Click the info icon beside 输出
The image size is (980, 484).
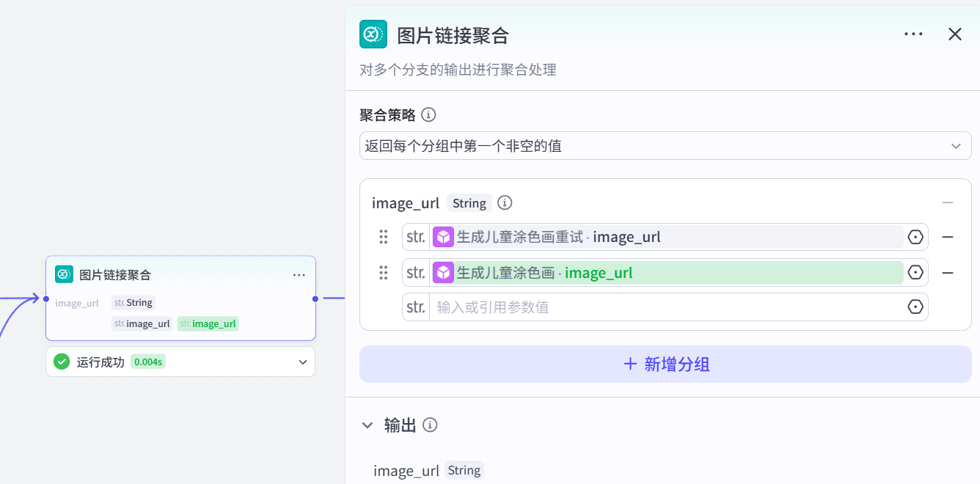(431, 425)
